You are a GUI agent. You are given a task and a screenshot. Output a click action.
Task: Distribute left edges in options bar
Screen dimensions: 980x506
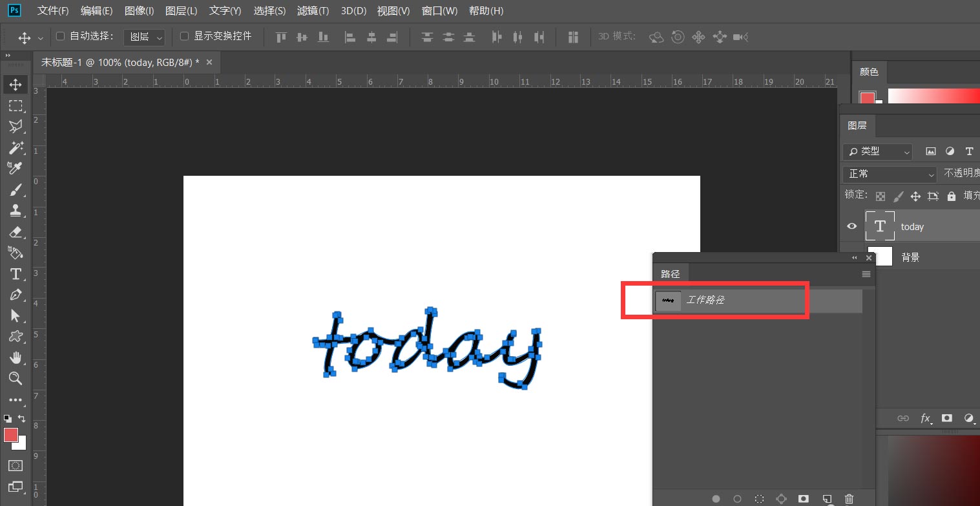tap(496, 37)
